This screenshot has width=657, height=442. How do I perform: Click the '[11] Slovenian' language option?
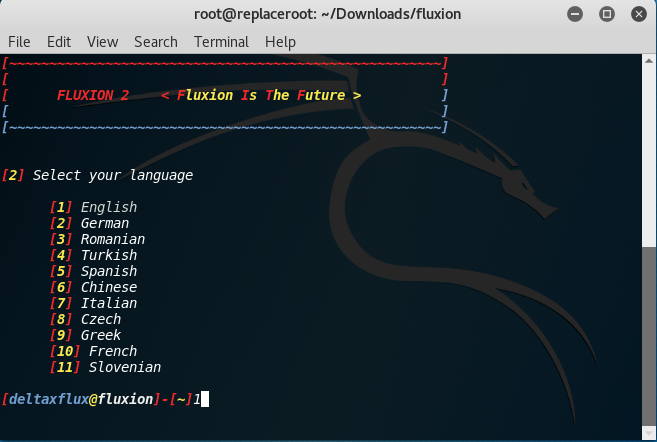(105, 367)
